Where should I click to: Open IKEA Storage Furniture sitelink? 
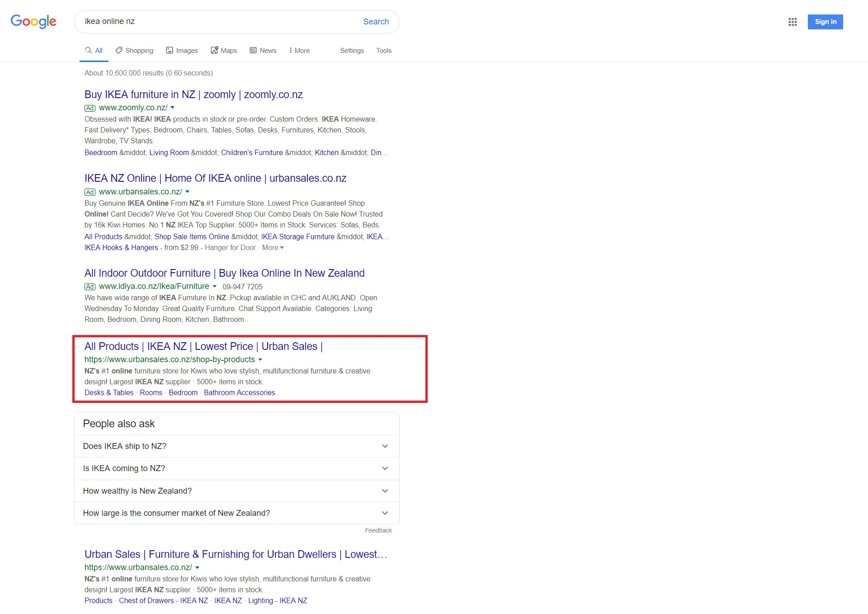[x=298, y=237]
